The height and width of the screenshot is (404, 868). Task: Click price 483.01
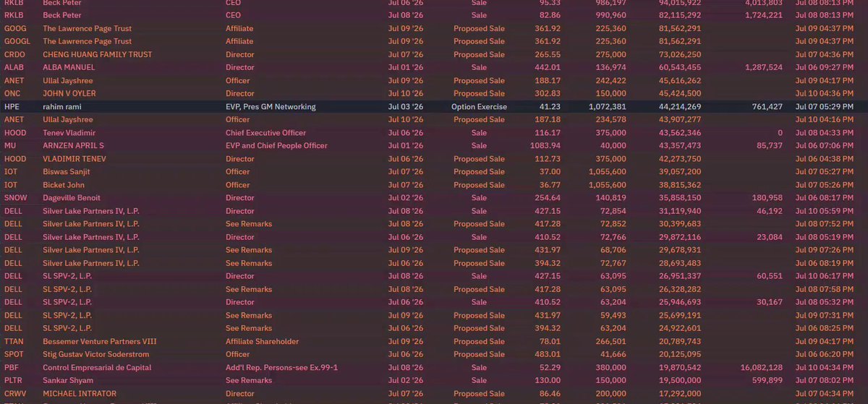[548, 353]
